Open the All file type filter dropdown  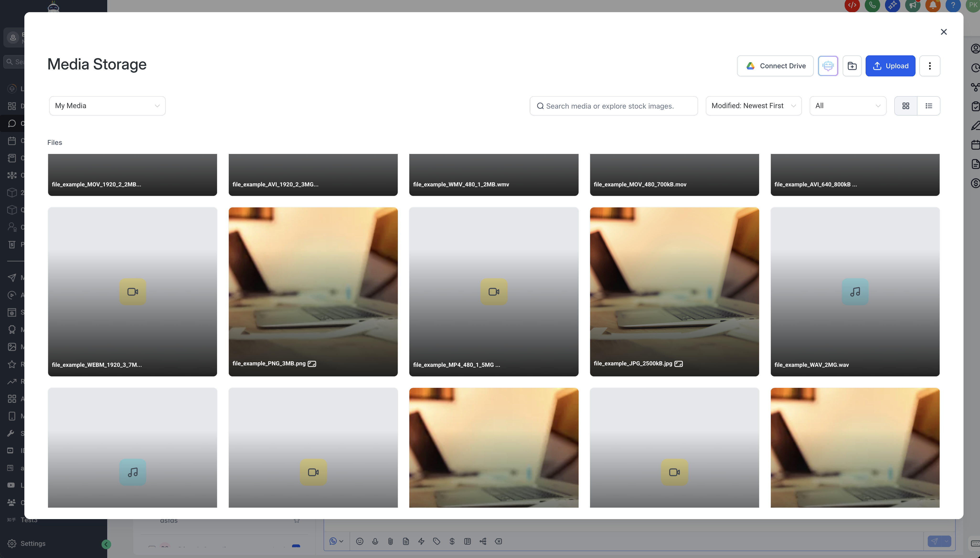[848, 106]
